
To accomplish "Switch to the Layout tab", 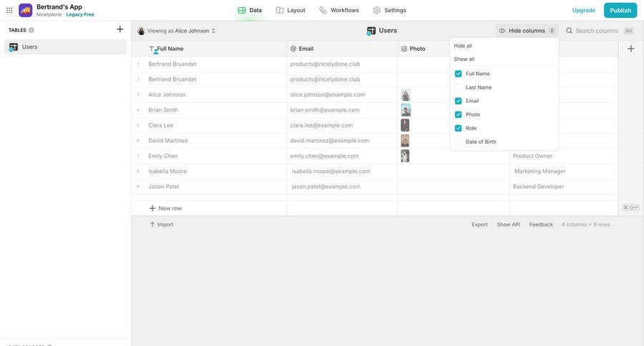I will [291, 10].
